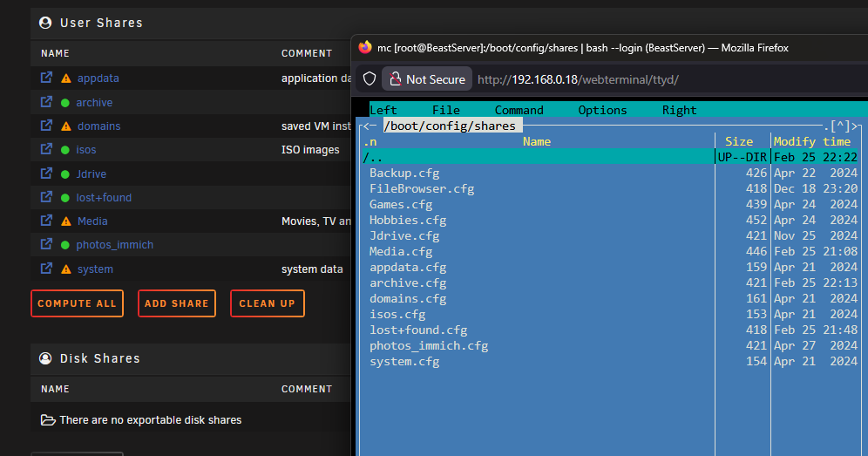This screenshot has width=868, height=456.
Task: Click the green status dot for Jdrive
Action: [64, 174]
